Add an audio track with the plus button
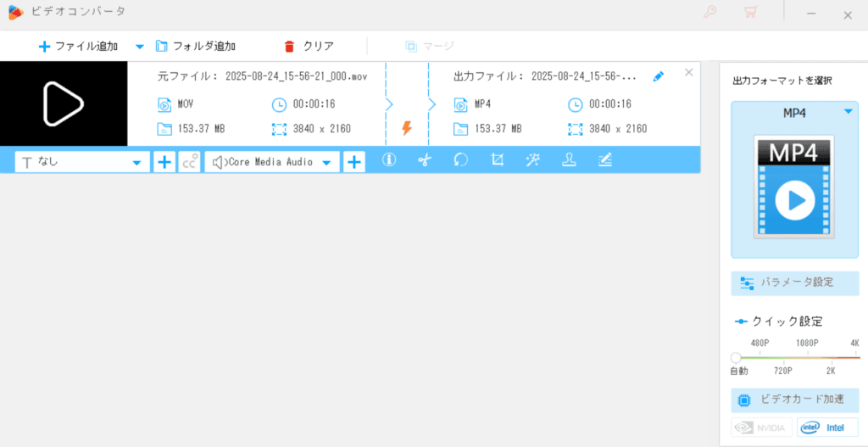The height and width of the screenshot is (447, 868). click(x=354, y=162)
